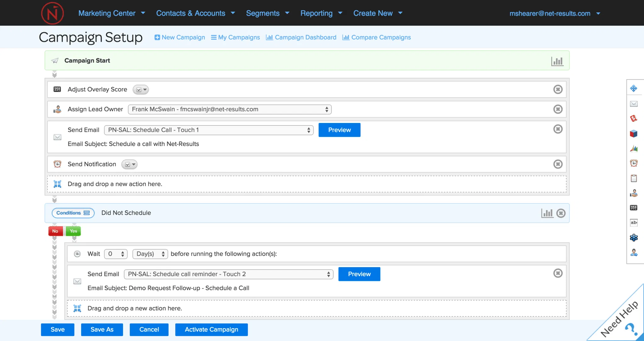Open the Touch 1 email selection dropdown
Screen dimensions: 644x341
pyautogui.click(x=208, y=130)
